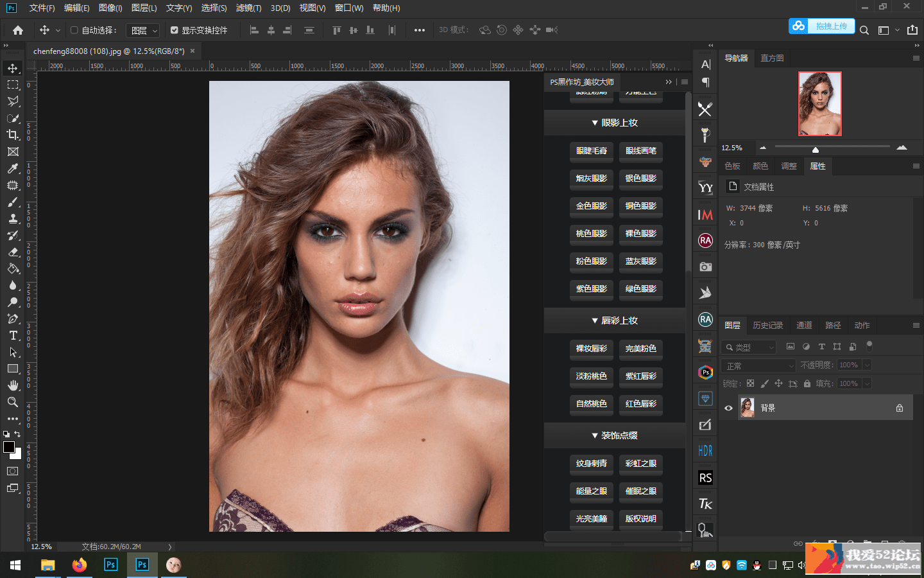This screenshot has width=924, height=578.
Task: Toggle the layer filter on/off switch
Action: 869,346
